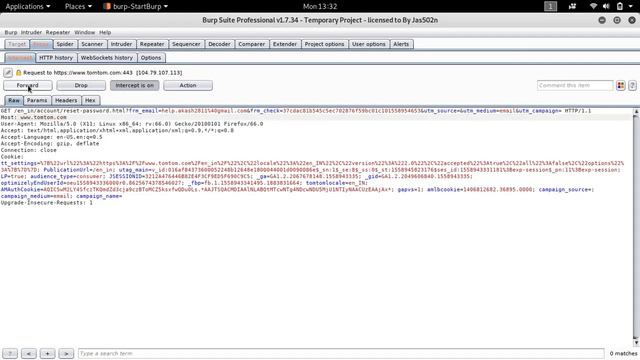Expand the system menu arrow in top panel

[631, 6]
